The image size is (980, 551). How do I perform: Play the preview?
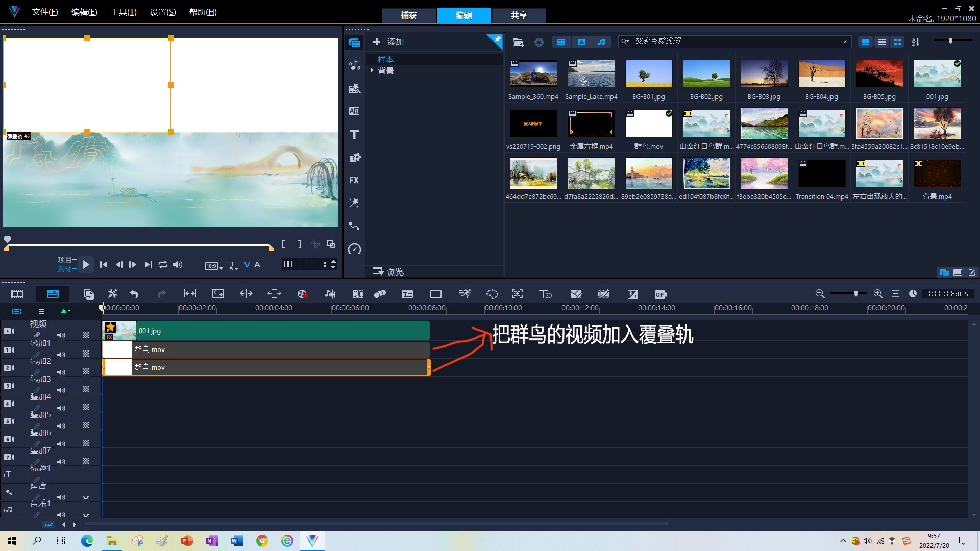pos(86,264)
